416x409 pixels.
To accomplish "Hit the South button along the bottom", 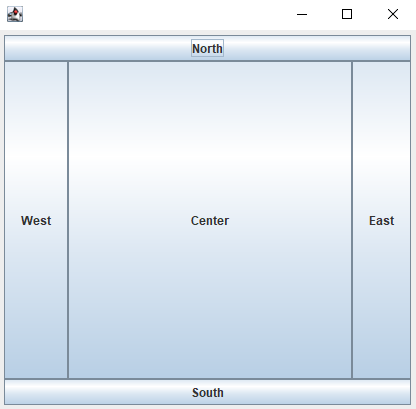I will coord(207,392).
